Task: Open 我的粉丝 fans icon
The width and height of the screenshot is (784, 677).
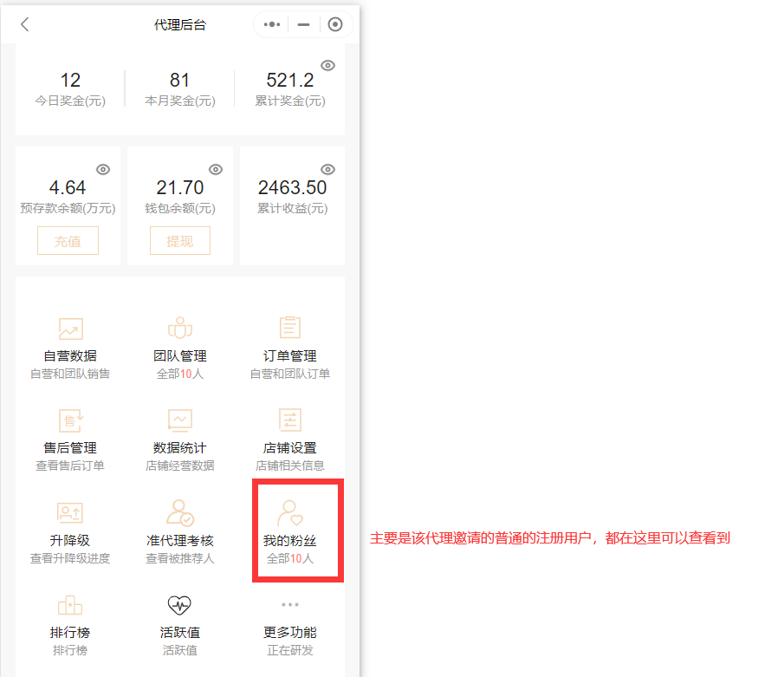Action: pos(290,513)
